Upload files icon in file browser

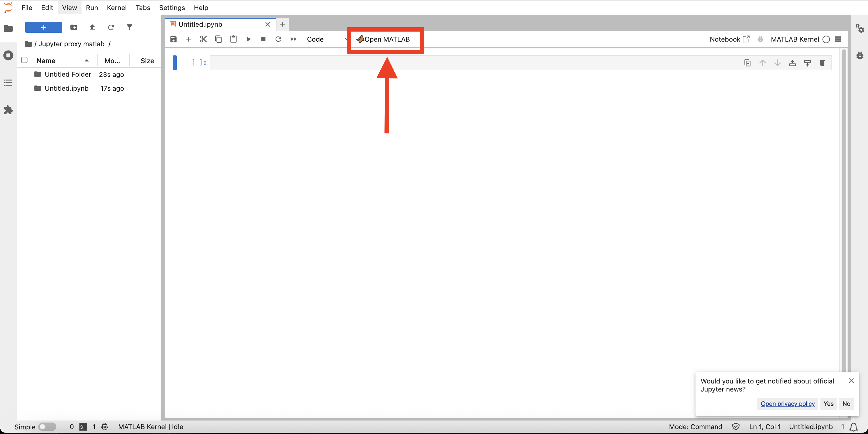[x=92, y=27]
